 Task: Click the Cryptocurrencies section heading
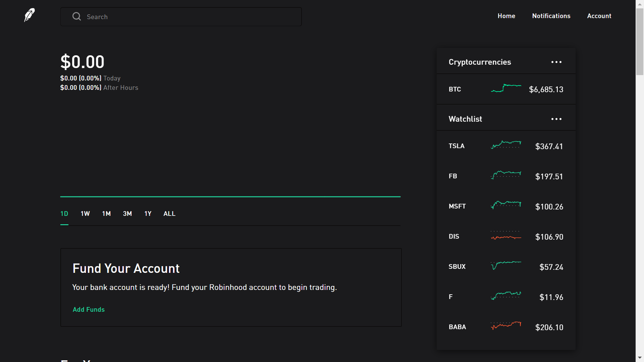pos(480,62)
